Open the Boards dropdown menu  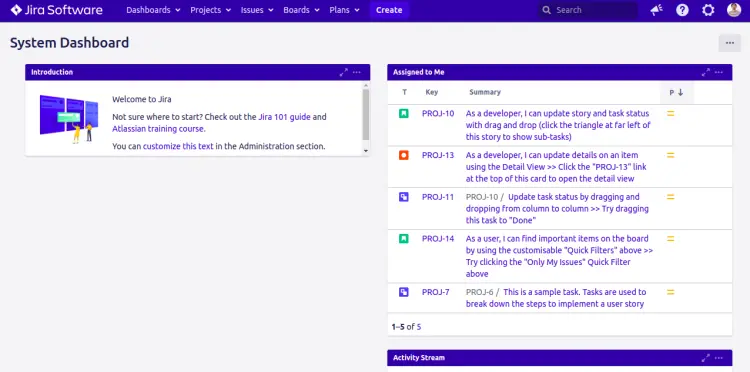pos(301,10)
